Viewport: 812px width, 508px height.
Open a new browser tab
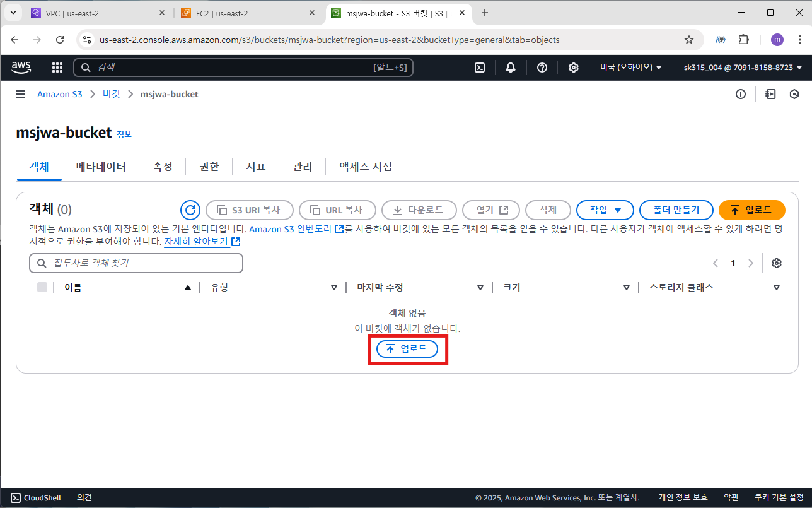(484, 13)
